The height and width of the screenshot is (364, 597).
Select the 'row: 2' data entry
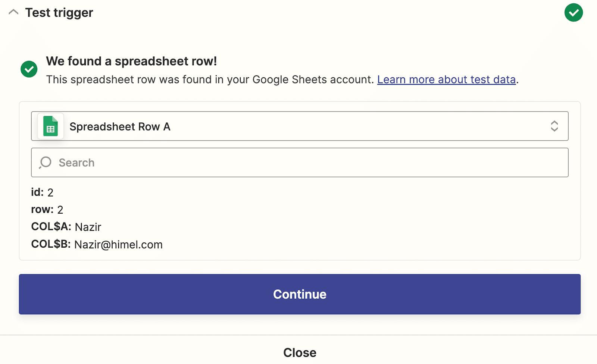[47, 210]
